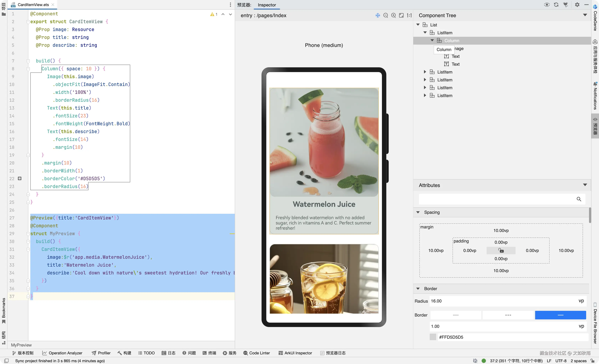Expand the second ListItem tree node

point(425,72)
